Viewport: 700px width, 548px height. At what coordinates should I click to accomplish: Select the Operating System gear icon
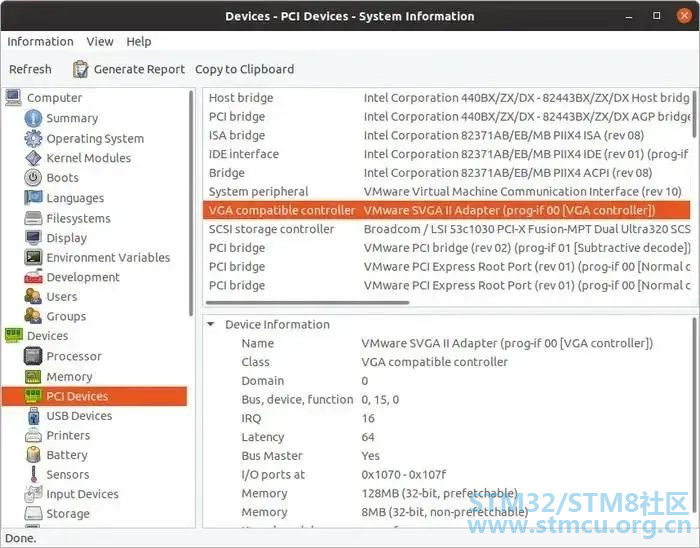[x=33, y=138]
